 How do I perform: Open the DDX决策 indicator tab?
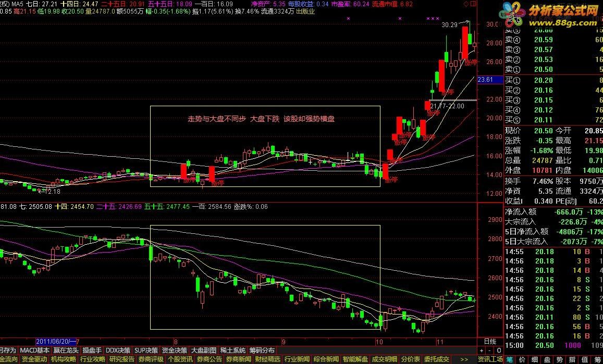point(118,350)
